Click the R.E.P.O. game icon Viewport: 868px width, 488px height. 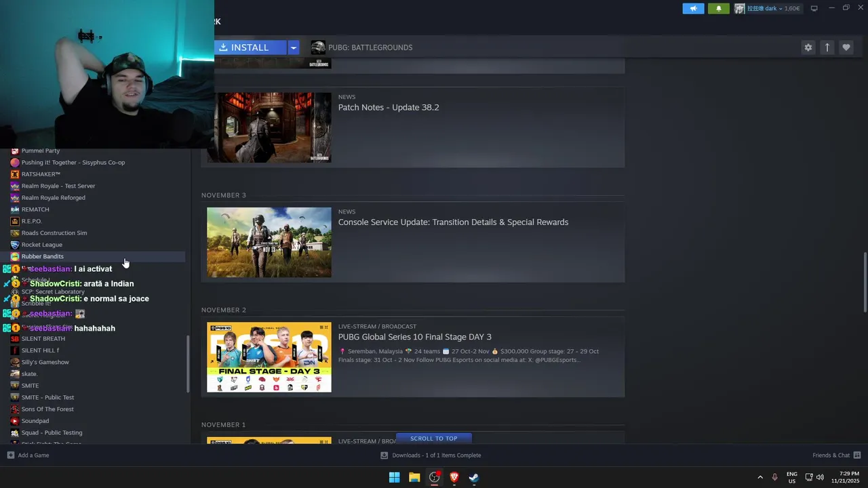click(15, 221)
